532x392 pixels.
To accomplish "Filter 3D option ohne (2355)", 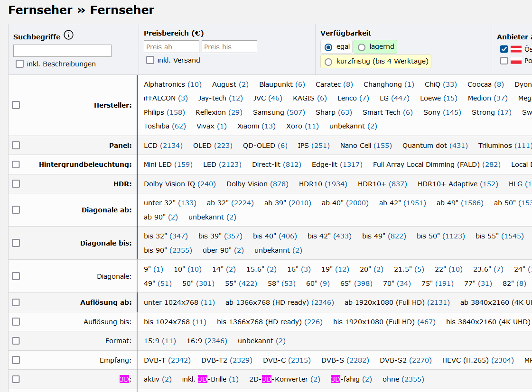I will point(403,379).
